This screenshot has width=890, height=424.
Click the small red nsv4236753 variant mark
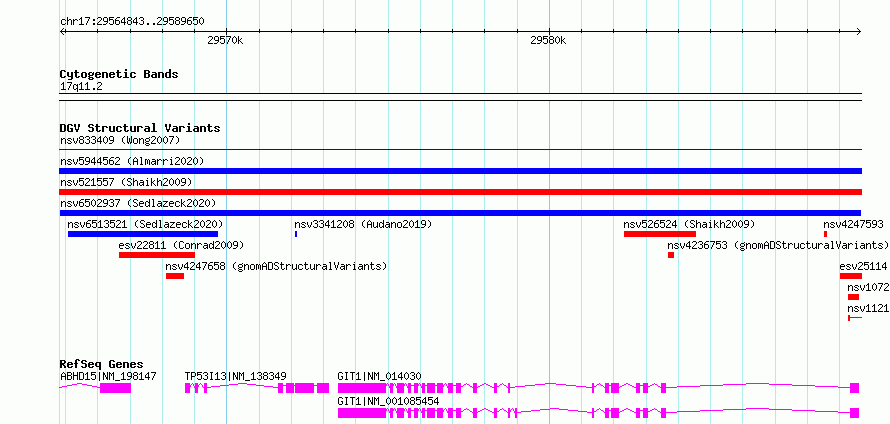pos(671,255)
